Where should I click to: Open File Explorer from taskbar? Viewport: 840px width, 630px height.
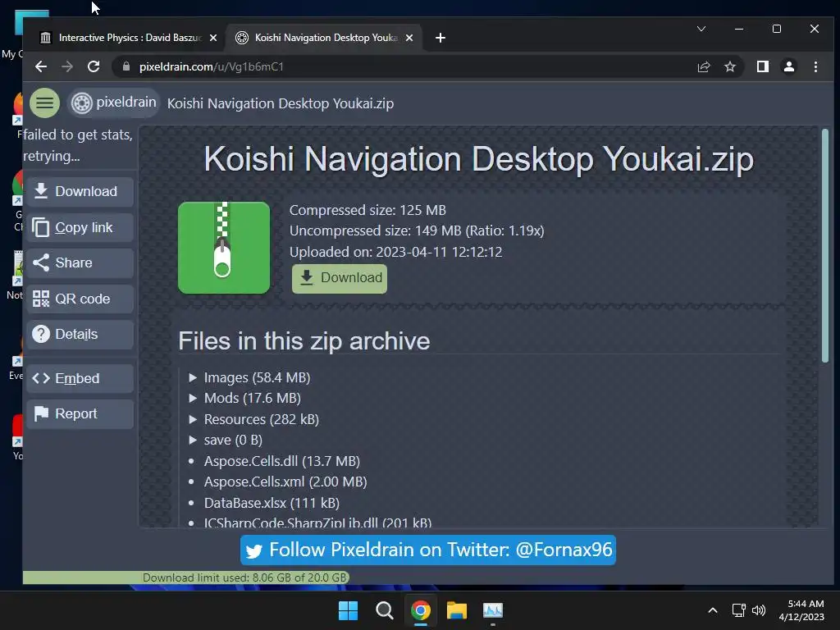click(457, 610)
